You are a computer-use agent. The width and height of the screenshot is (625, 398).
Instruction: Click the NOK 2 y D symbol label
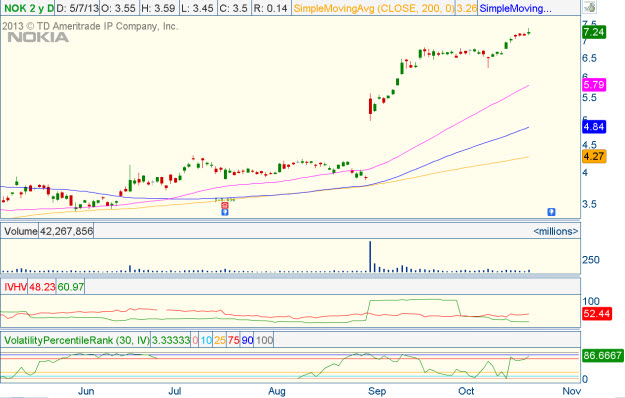click(x=28, y=8)
